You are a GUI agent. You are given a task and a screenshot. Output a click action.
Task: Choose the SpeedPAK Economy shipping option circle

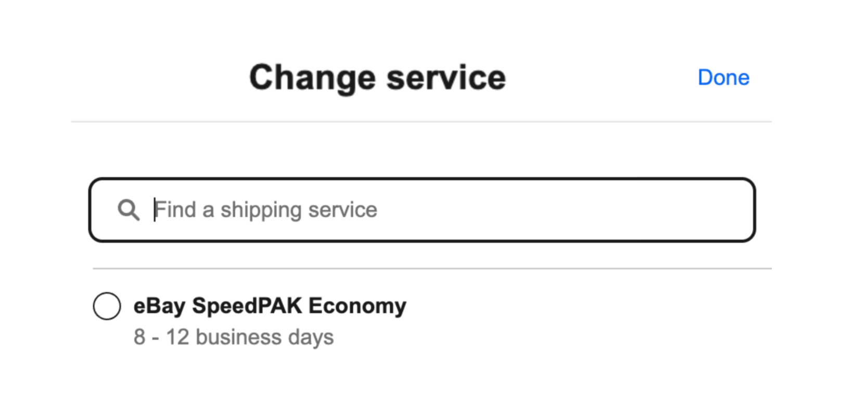107,306
